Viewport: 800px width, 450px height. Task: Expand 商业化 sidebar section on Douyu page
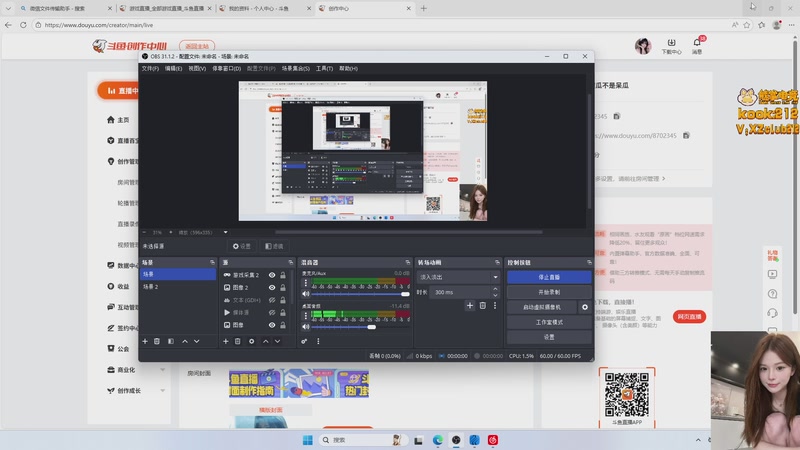pyautogui.click(x=163, y=370)
